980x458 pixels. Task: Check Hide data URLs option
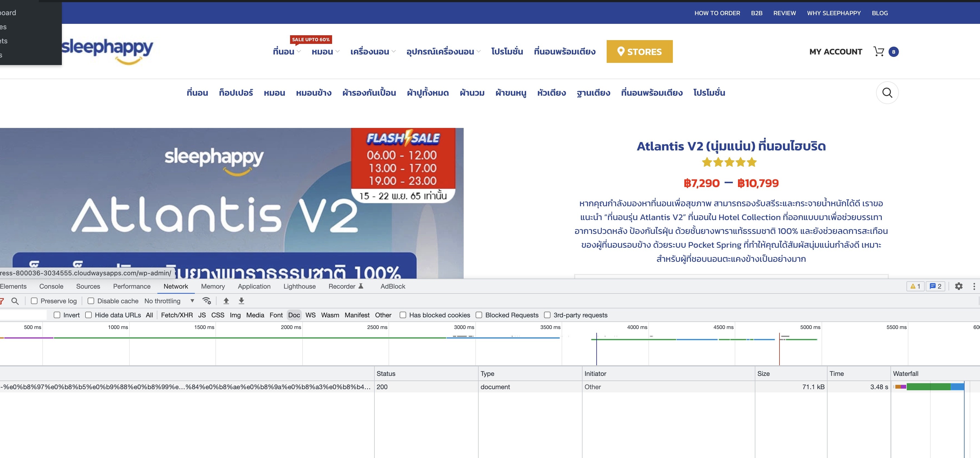click(89, 315)
